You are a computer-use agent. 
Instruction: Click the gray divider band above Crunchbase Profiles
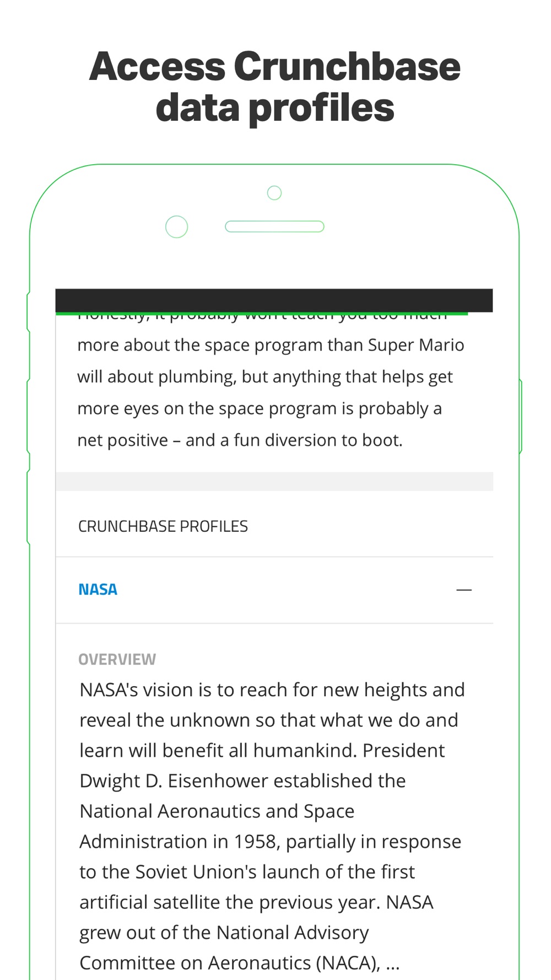(274, 481)
